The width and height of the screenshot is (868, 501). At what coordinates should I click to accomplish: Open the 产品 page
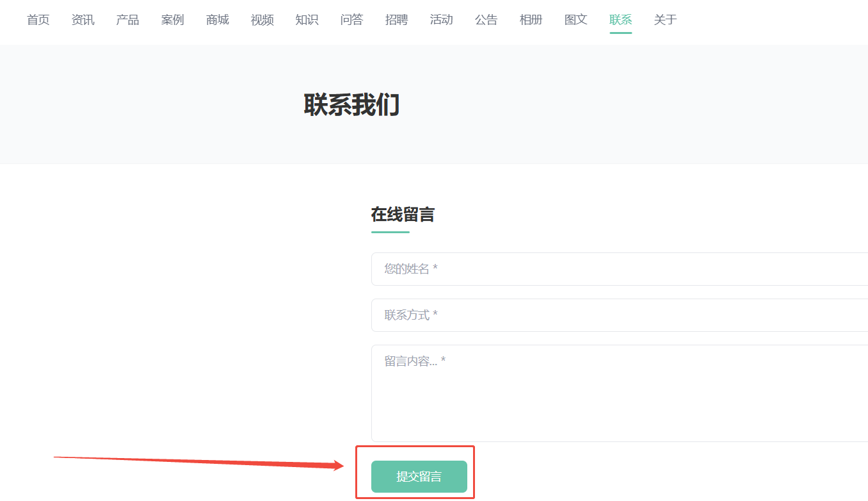click(128, 20)
